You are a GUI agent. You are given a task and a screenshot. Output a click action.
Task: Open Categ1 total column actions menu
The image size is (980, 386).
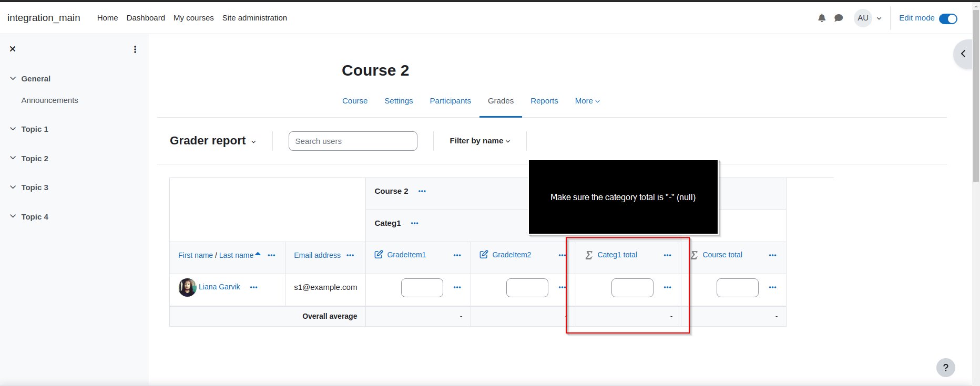[x=667, y=255]
